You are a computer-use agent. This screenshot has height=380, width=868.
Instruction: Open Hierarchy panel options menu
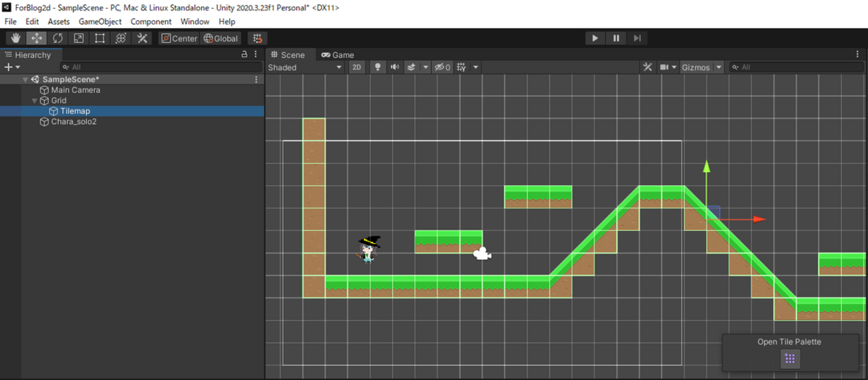click(x=256, y=55)
